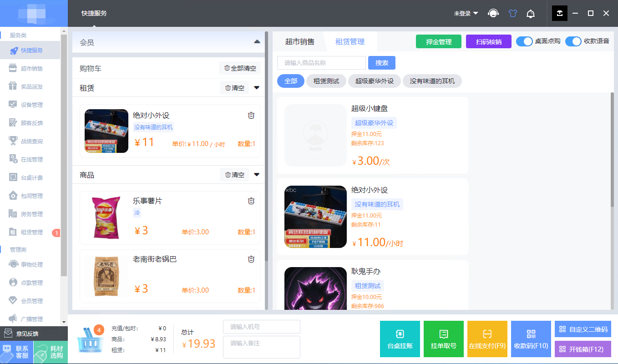Open 在线管理 icon in sidebar
The height and width of the screenshot is (364, 618).
(13, 160)
